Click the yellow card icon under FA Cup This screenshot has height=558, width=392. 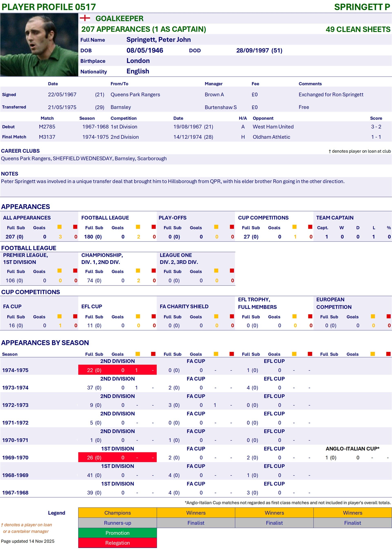click(x=59, y=316)
